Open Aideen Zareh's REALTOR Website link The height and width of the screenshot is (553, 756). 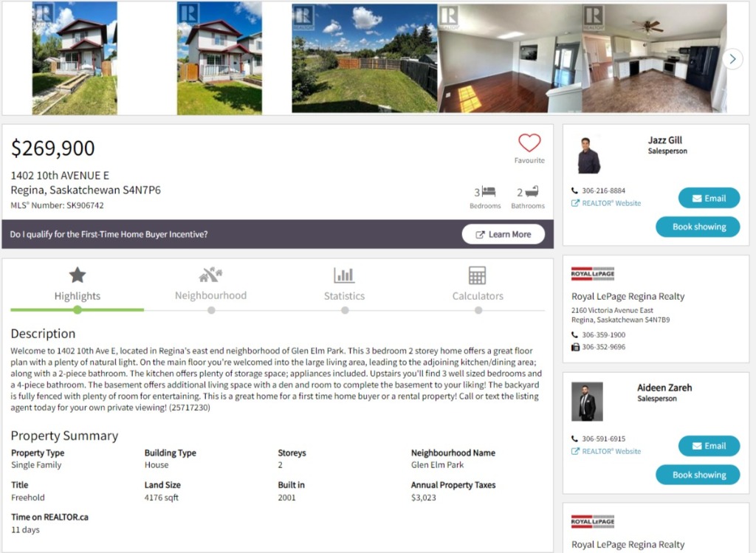(x=607, y=451)
